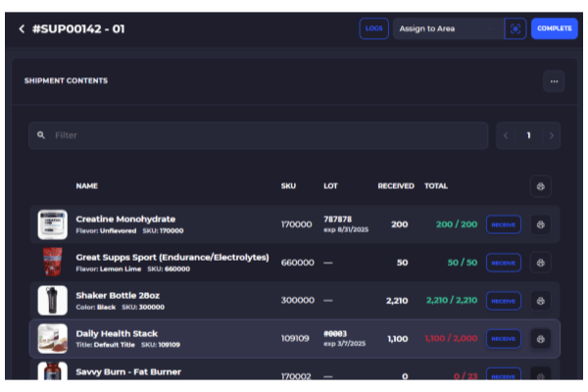Open the Shipment Contents three-dots menu
The image size is (588, 392).
(x=554, y=81)
